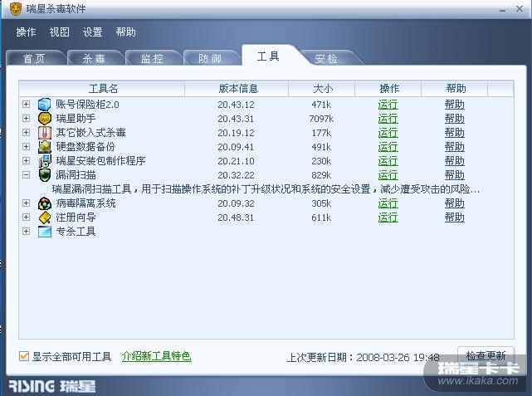
Task: Sort by 版本信息 column header
Action: click(x=237, y=89)
